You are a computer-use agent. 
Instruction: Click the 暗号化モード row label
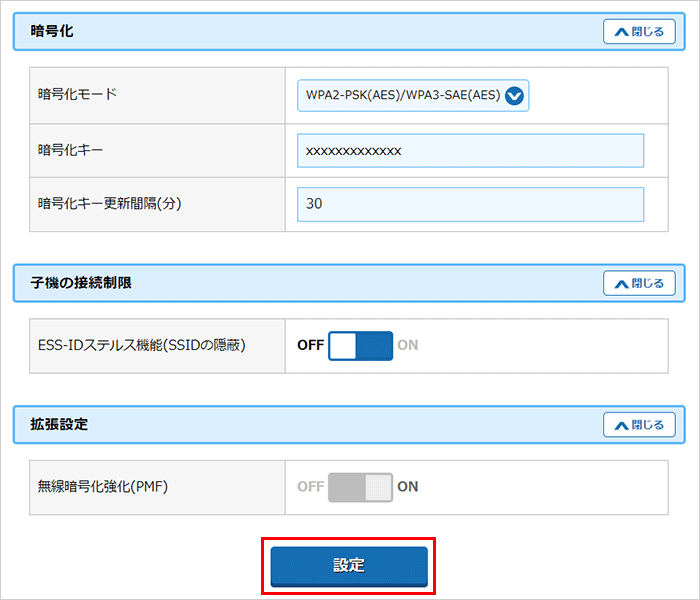(x=77, y=96)
